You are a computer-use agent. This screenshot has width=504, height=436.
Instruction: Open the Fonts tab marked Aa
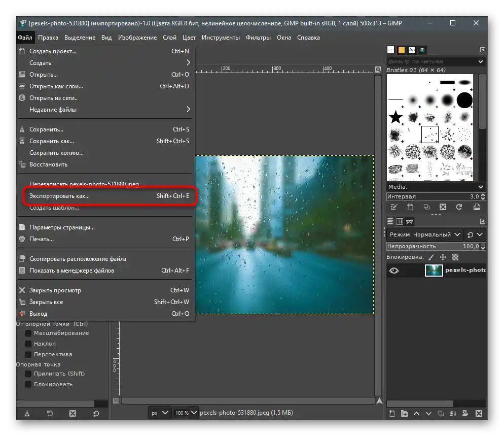(x=412, y=50)
